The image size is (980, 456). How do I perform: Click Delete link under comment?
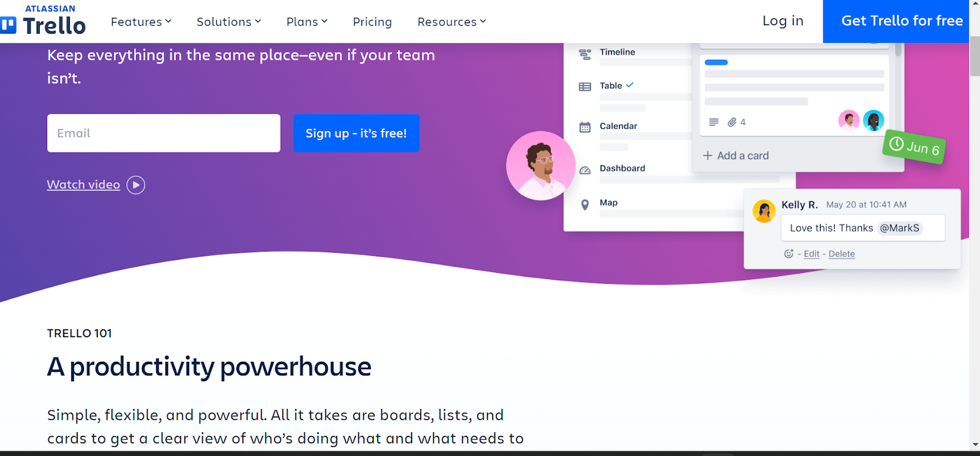point(842,254)
